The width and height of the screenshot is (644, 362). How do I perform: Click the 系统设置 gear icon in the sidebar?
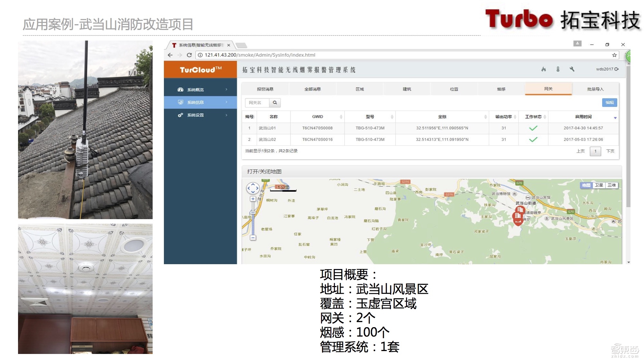pos(180,115)
